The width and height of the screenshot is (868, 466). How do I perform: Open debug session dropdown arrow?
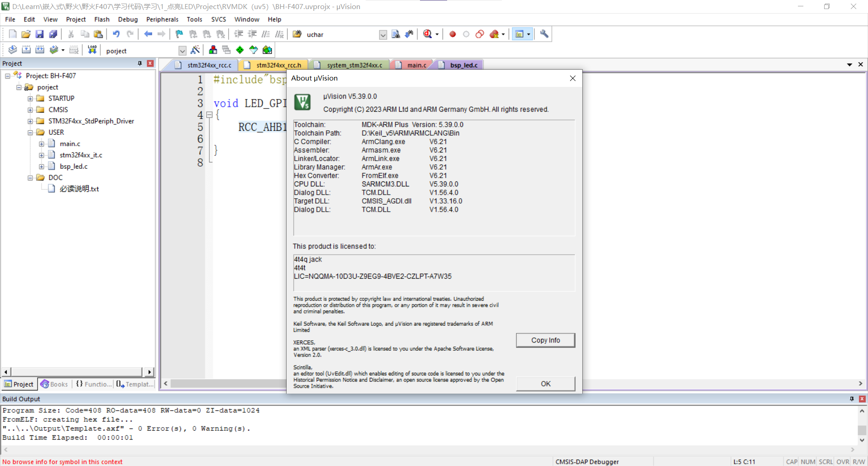click(x=437, y=34)
